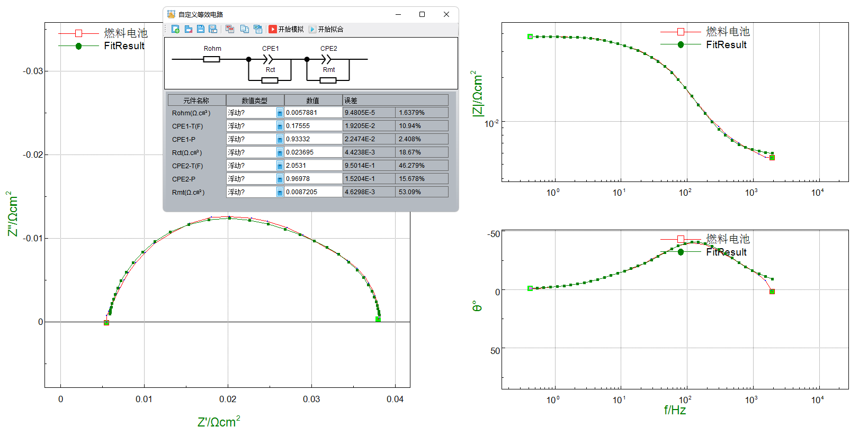Click the Rmt error percent 53.09%
This screenshot has width=868, height=436.
422,192
